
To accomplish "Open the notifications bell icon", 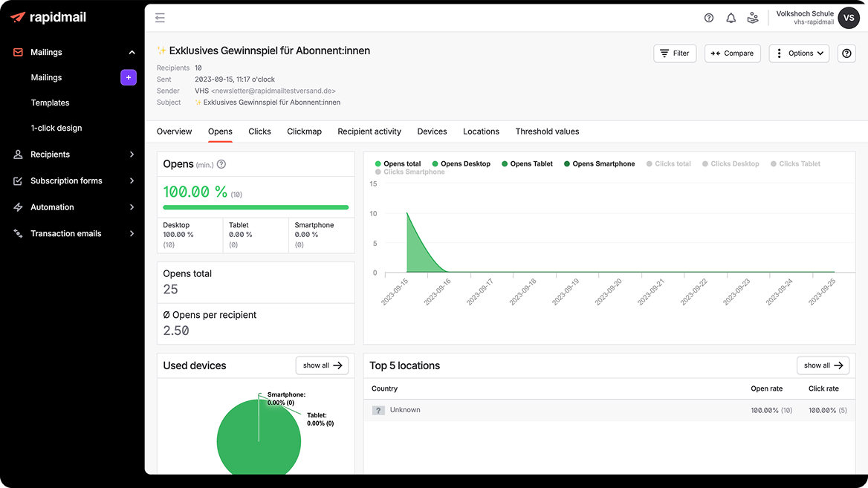I will 731,18.
